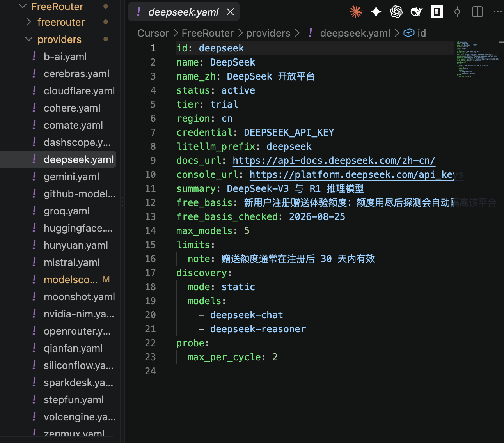Click line number 12 in the gutter

pyautogui.click(x=151, y=203)
